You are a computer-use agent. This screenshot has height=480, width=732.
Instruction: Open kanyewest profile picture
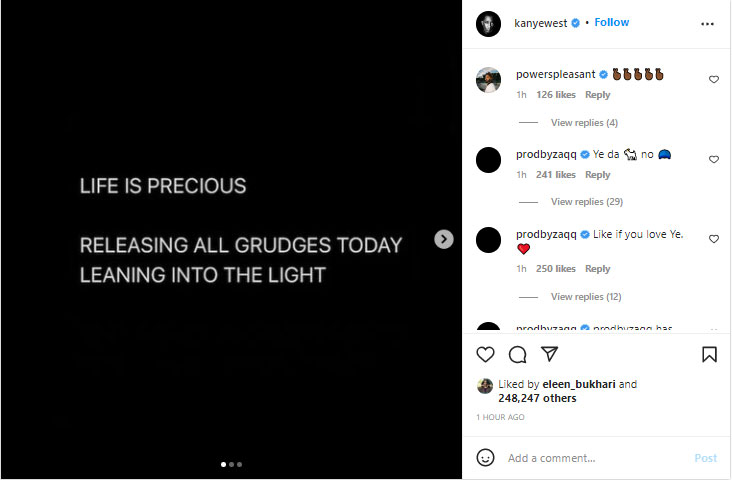click(488, 23)
